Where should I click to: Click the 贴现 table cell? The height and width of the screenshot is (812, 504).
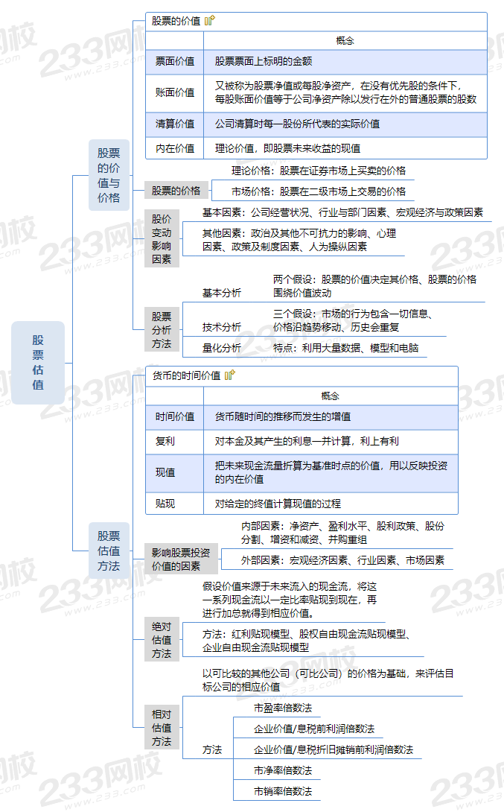pyautogui.click(x=175, y=504)
